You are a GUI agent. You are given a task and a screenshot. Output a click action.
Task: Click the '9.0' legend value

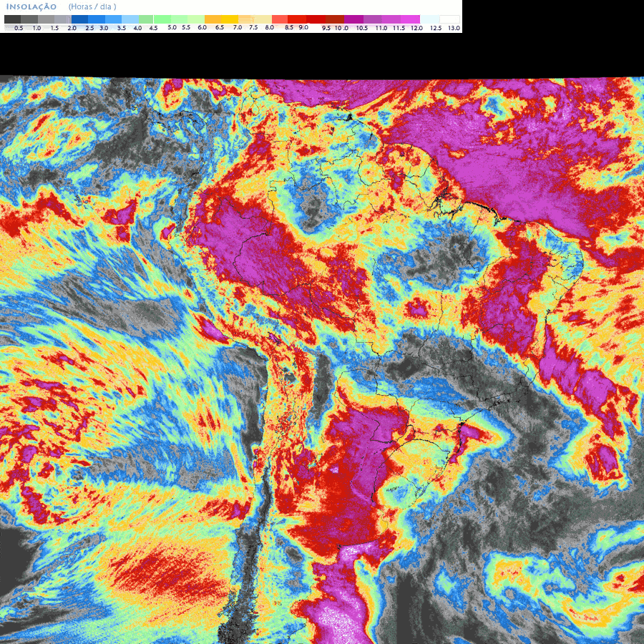point(303,27)
